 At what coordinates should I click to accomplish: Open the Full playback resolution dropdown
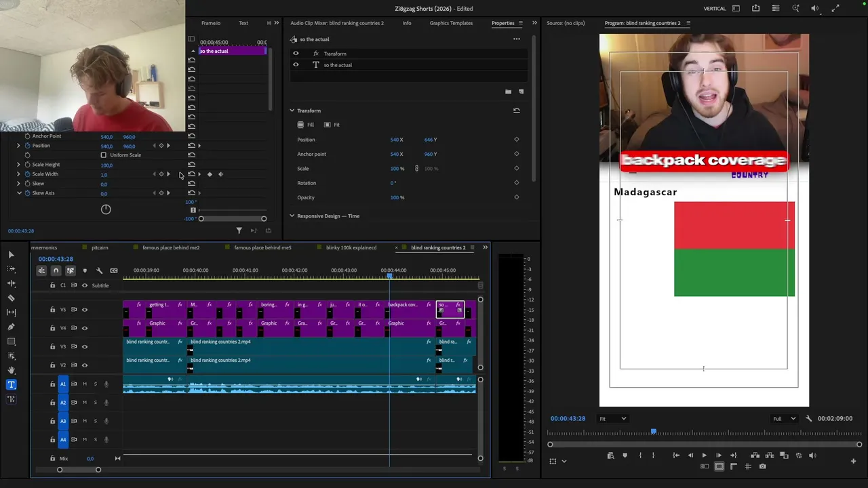(784, 419)
